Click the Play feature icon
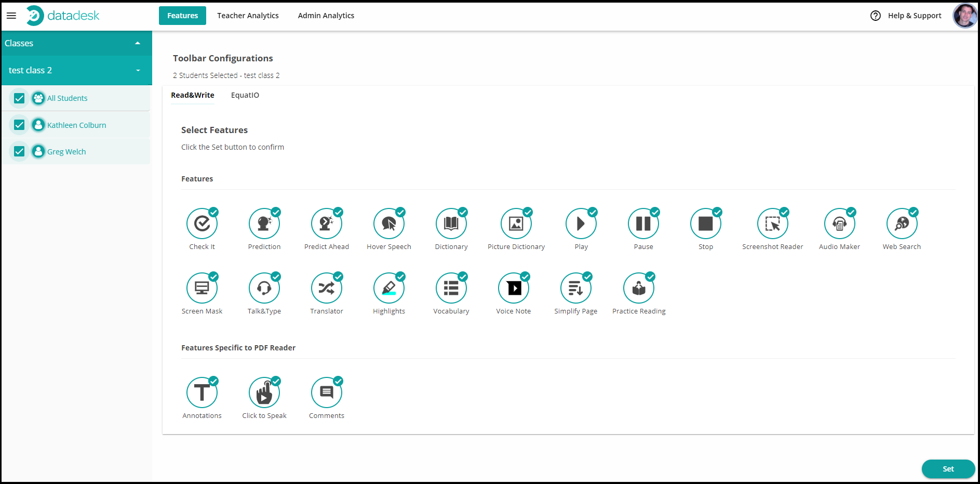980x484 pixels. click(581, 224)
